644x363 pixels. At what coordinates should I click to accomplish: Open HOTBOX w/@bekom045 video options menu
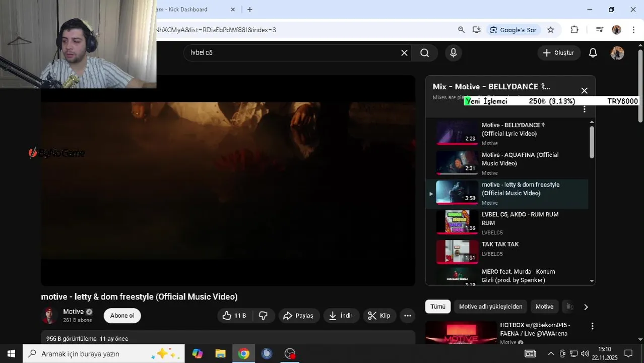click(593, 326)
